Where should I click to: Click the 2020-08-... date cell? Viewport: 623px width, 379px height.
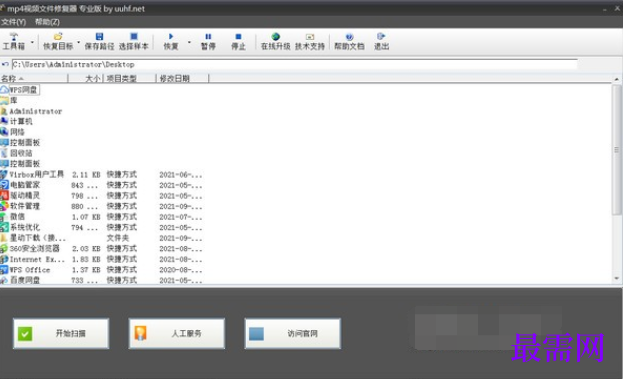tap(181, 270)
